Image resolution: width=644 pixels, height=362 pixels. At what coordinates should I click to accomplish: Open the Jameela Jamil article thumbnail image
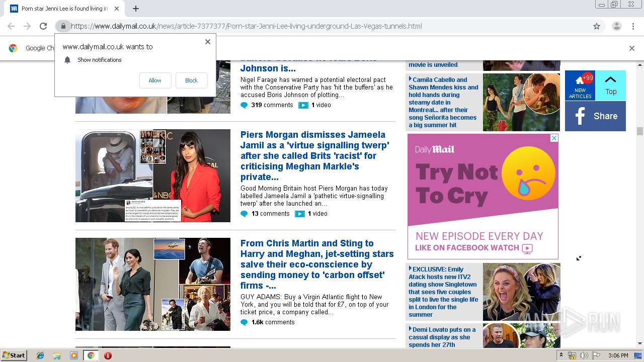pyautogui.click(x=153, y=176)
